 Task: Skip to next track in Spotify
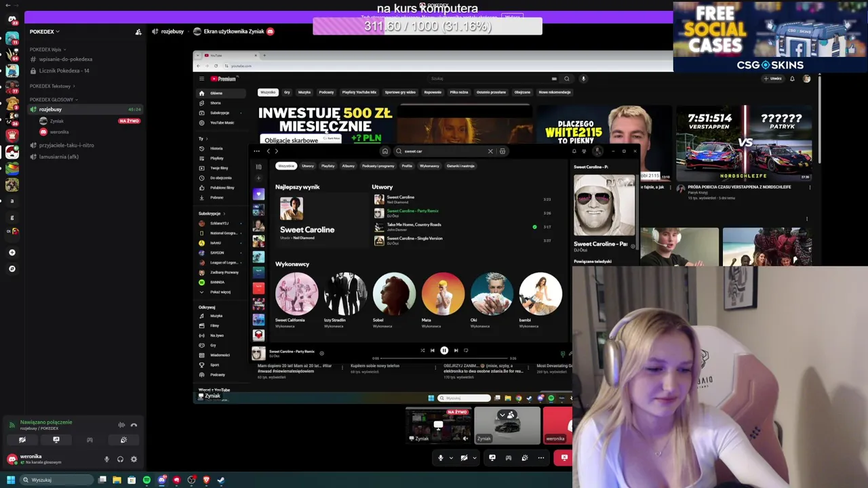click(x=456, y=350)
